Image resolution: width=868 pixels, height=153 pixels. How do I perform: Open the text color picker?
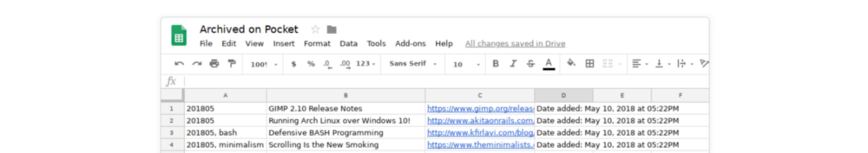click(548, 64)
